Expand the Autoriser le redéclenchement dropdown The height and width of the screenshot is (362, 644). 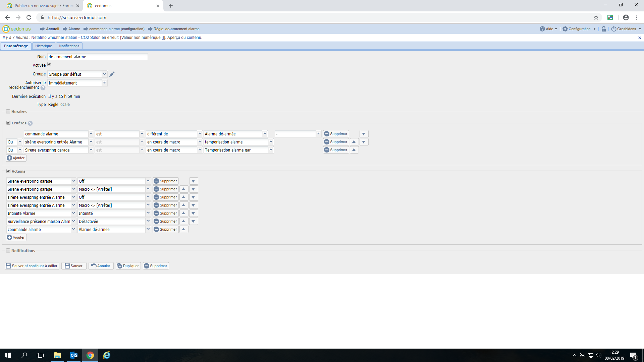click(104, 83)
